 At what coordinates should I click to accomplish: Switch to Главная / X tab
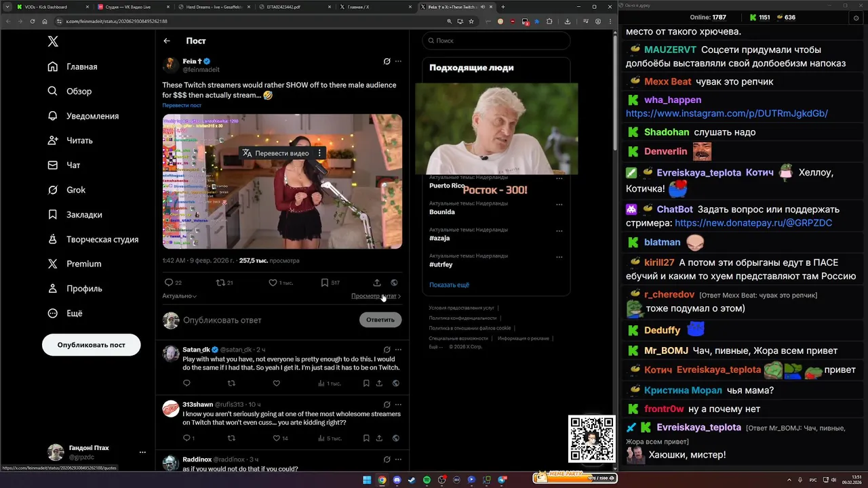pyautogui.click(x=374, y=7)
